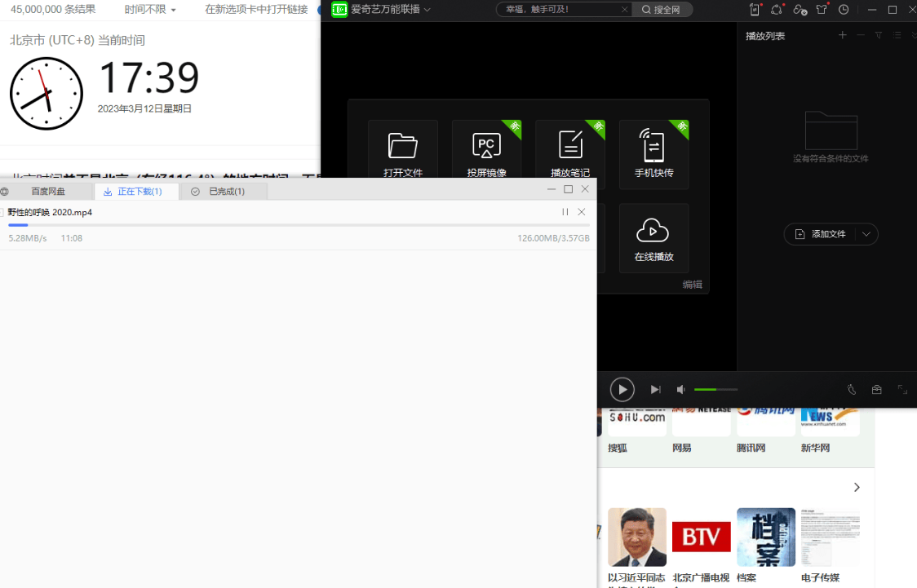Image resolution: width=917 pixels, height=588 pixels.
Task: Click the skin (t-shirt) icon in title bar
Action: point(822,10)
